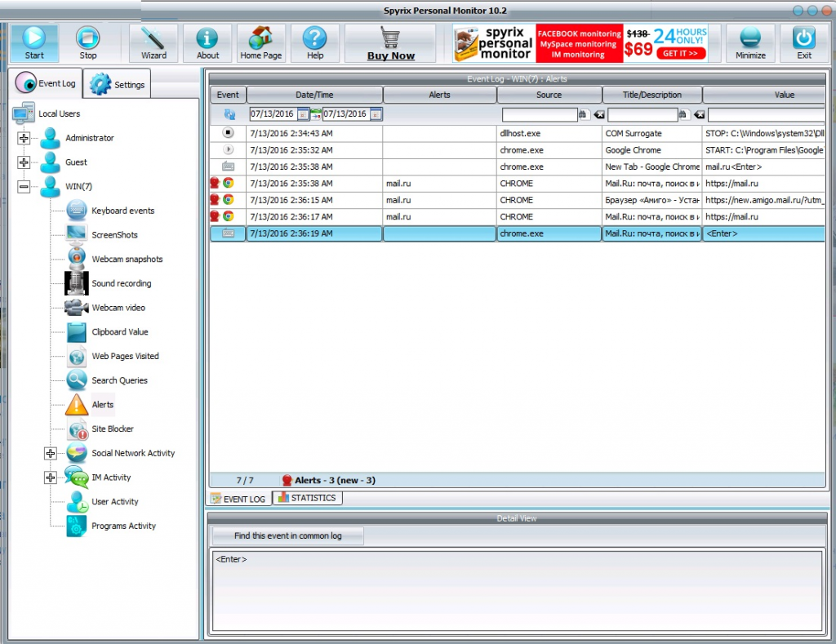Click Find this event in common log
Image resolution: width=836 pixels, height=644 pixels.
[x=287, y=536]
